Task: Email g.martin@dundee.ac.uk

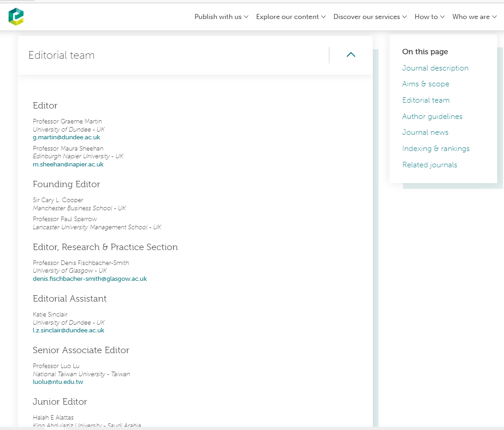Action: [67, 137]
